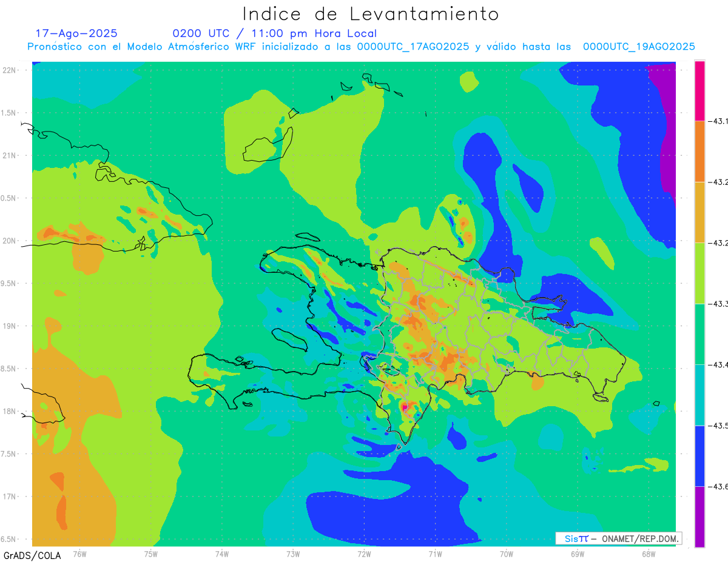This screenshot has height=562, width=728.
Task: Click the '75W' longitude label
Action: [151, 554]
